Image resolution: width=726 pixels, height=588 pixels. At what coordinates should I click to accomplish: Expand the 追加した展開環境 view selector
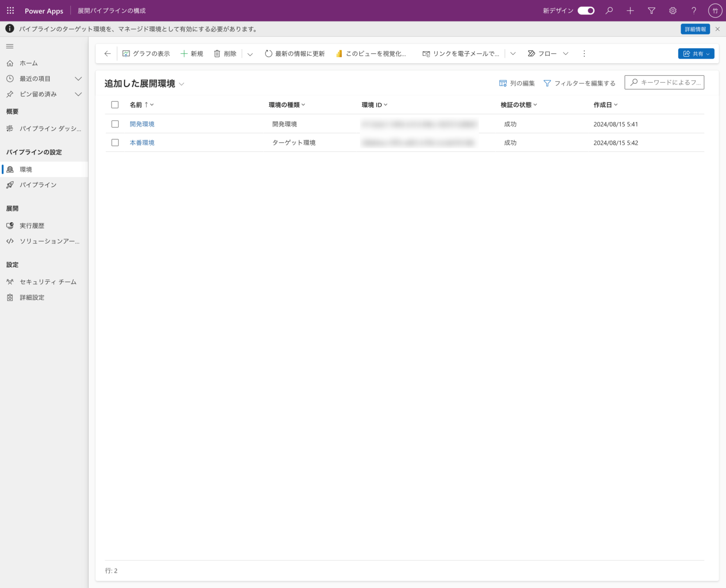click(x=181, y=84)
